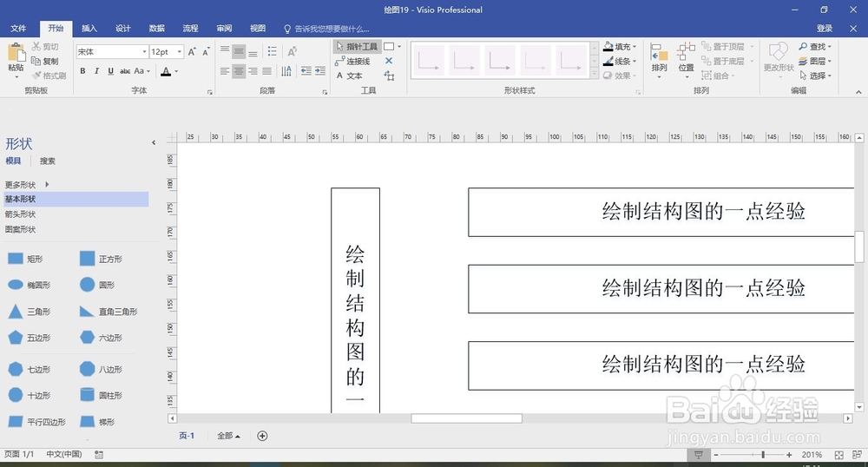868x467 pixels.
Task: Click the Format Painter (格式刷) icon
Action: click(36, 76)
